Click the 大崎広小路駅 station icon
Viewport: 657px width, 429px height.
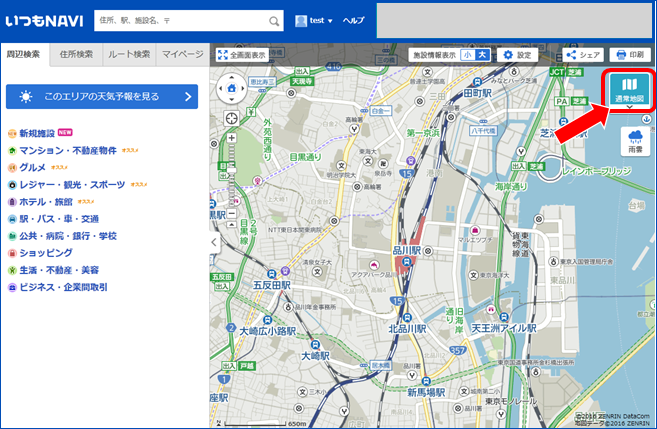point(268,320)
